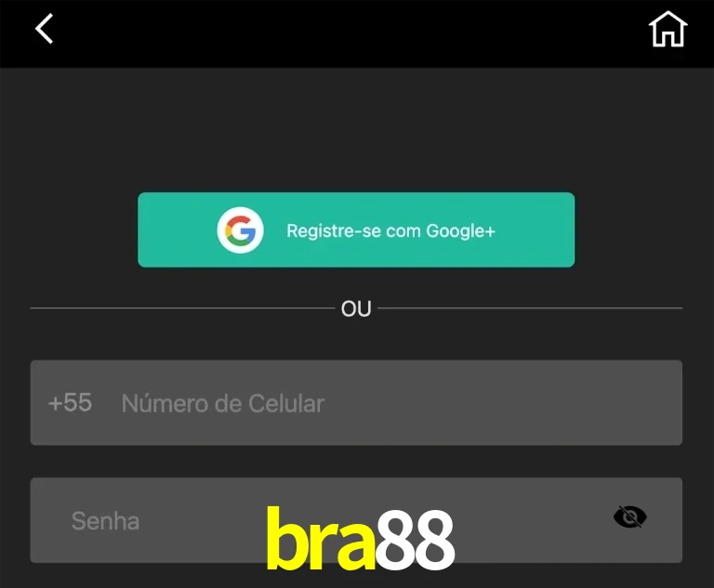Show the hidden password via crossed-eye icon
Viewport: 714px width, 588px height.
629,517
